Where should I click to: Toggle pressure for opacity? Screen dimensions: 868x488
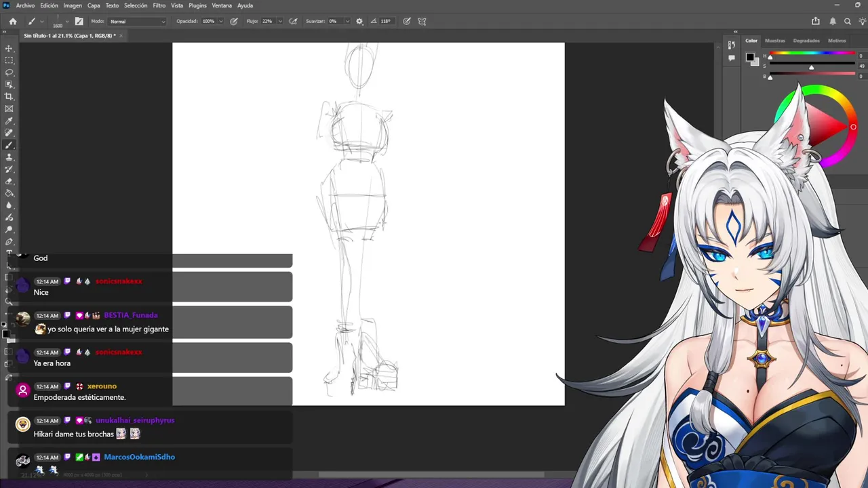point(234,21)
